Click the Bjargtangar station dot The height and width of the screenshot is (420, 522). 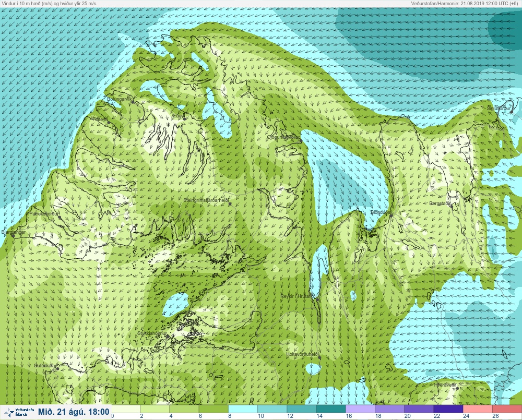point(13,235)
